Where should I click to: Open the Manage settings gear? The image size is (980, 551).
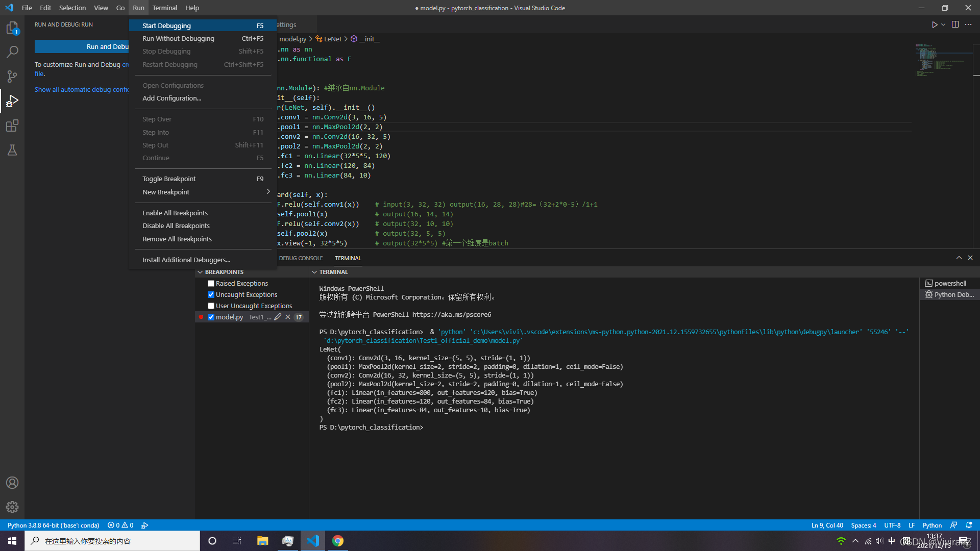pos(12,507)
